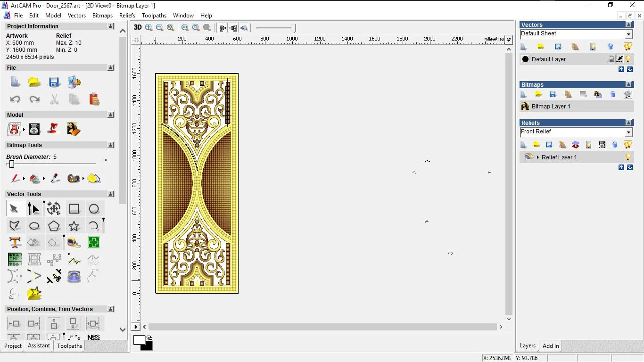Click the Save file icon in File section
Screen dimensions: 644x362
point(54,82)
